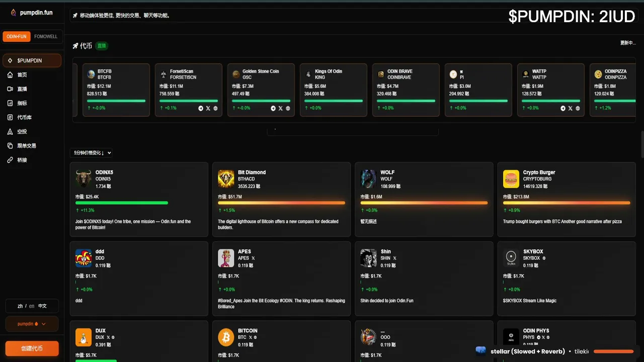Screen dimensions: 644x362
Task: Open WATTP's X icon
Action: pos(571,108)
